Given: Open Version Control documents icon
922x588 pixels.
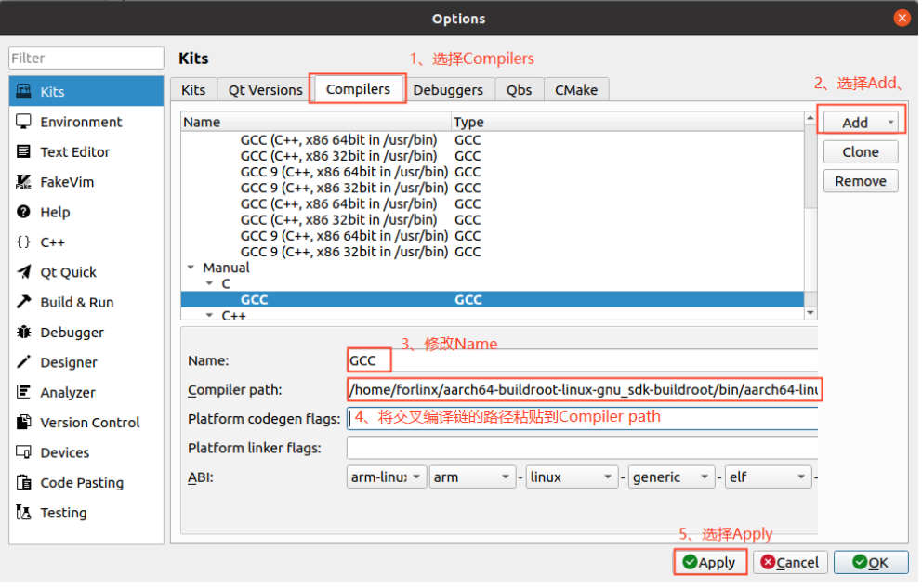Looking at the screenshot, I should 23,422.
